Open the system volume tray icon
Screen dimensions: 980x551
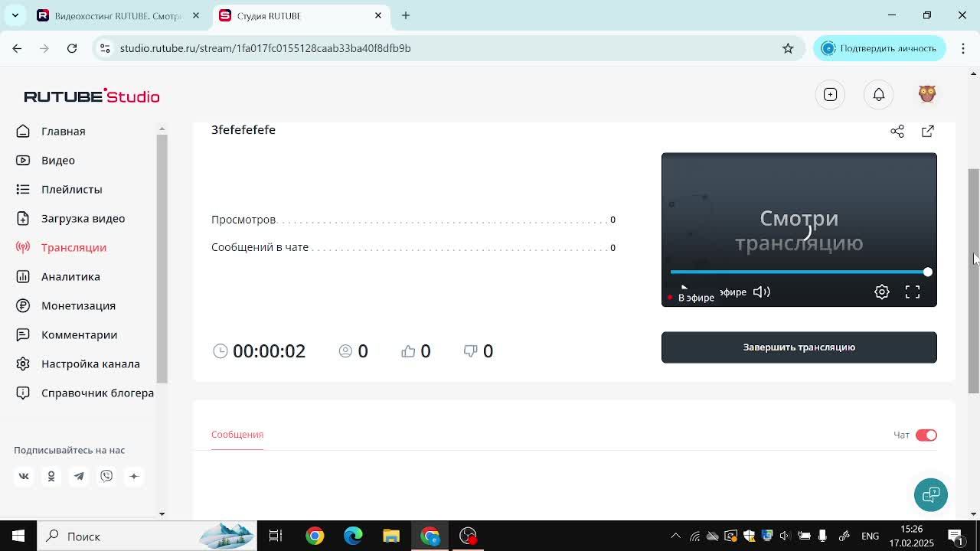click(x=786, y=536)
